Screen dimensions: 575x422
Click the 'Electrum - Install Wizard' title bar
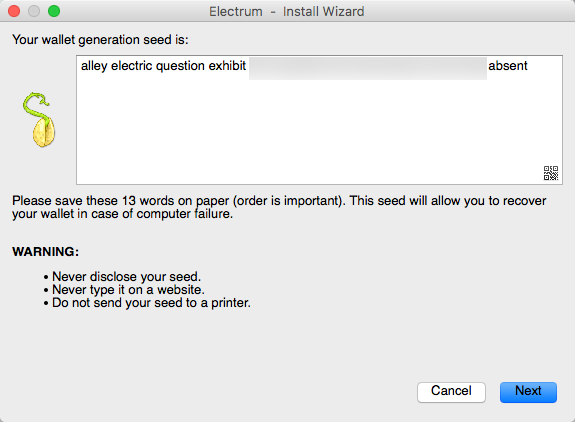pos(287,12)
